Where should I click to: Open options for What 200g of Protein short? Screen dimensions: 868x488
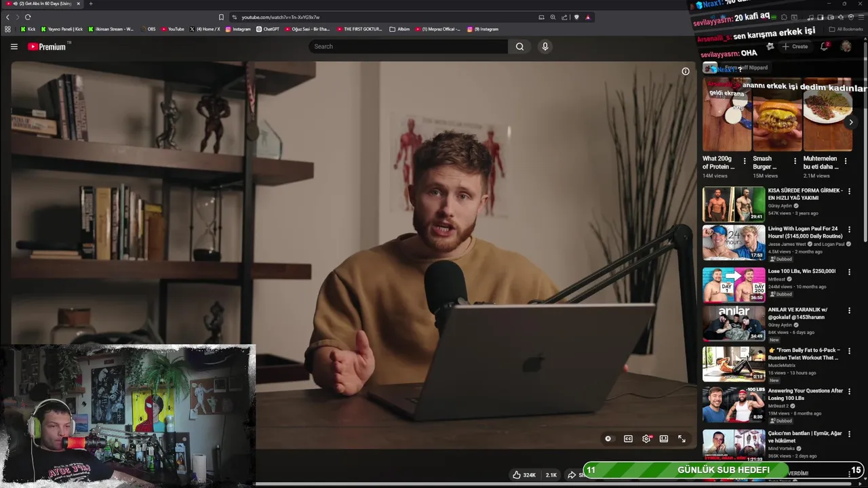pyautogui.click(x=745, y=161)
